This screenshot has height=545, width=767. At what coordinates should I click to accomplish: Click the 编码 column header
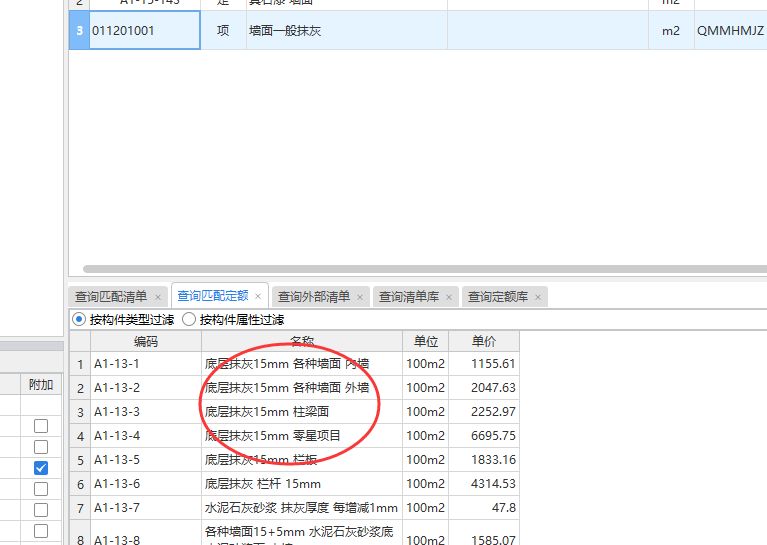pyautogui.click(x=146, y=341)
